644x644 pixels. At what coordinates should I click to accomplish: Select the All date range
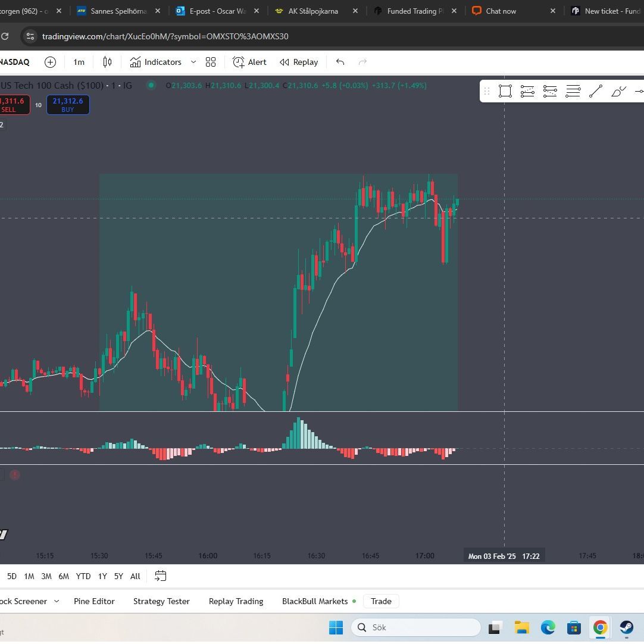pyautogui.click(x=135, y=576)
